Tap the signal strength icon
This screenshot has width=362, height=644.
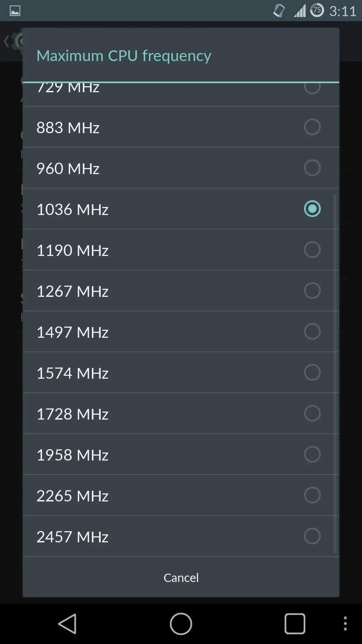tap(300, 11)
